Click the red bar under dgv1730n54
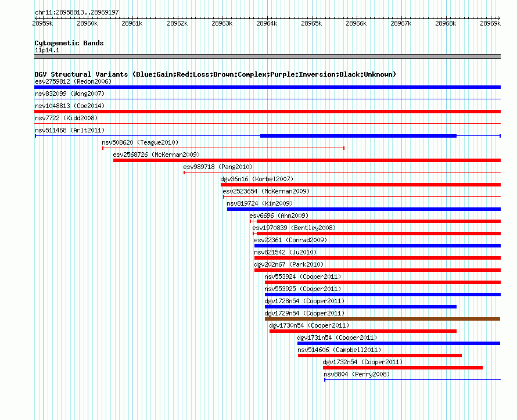Viewport: 517px width, 420px height. 363,331
